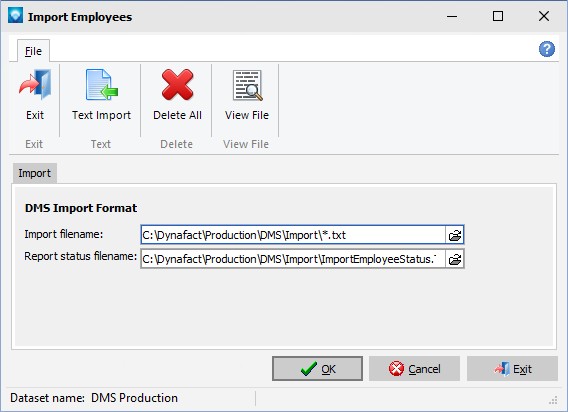Screen dimensions: 568x412
Task: Browse for the Report status filename
Action: point(455,259)
